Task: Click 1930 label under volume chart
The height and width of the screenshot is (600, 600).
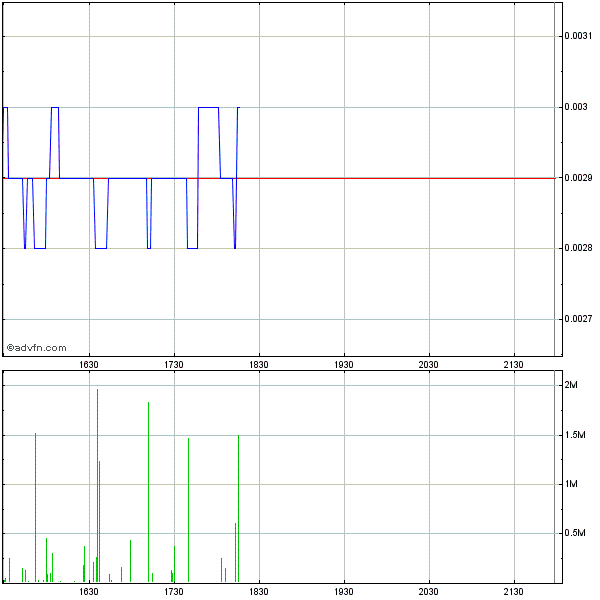Action: pyautogui.click(x=344, y=592)
